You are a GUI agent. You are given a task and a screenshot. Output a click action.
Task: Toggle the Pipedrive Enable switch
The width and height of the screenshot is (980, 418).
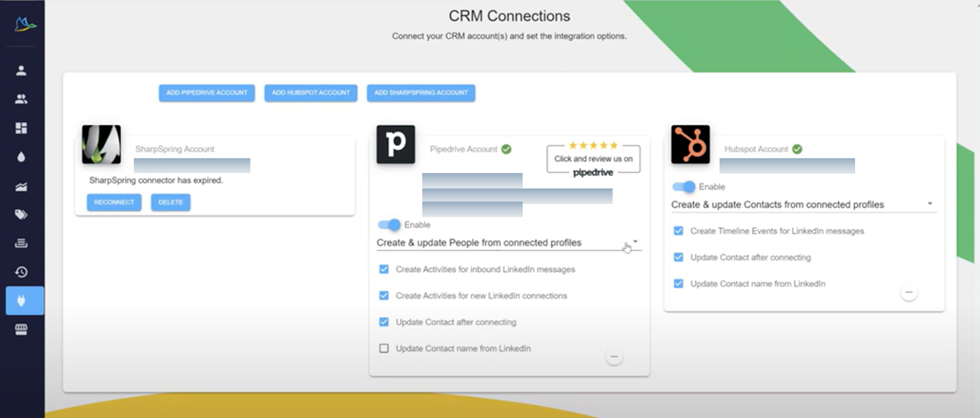pos(389,225)
